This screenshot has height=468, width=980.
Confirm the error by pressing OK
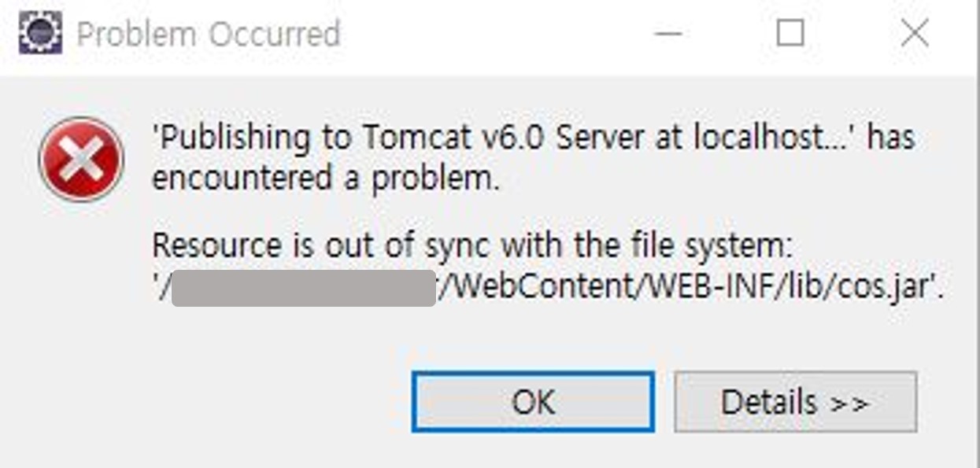pyautogui.click(x=534, y=402)
